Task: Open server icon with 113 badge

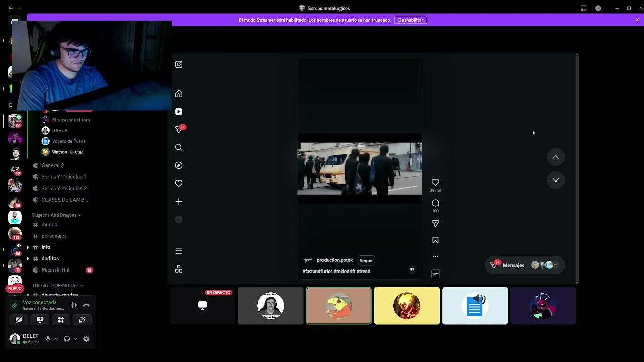Action: (15, 234)
